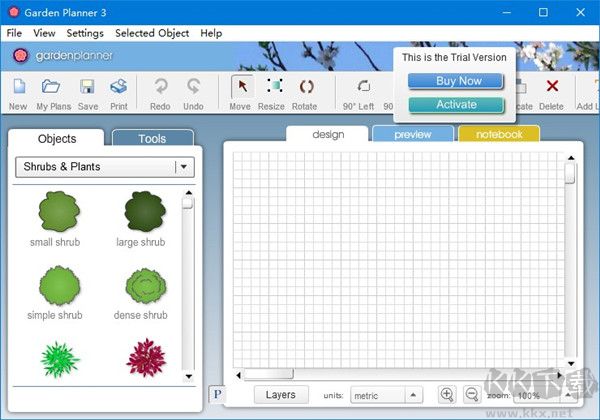Zoom out with the minus magnifier
Screen dimensions: 600x420
point(472,394)
